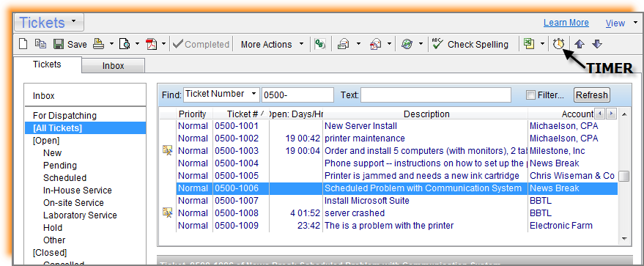Sort by the Description column header
Screen dimensions: 644x266
(x=426, y=114)
